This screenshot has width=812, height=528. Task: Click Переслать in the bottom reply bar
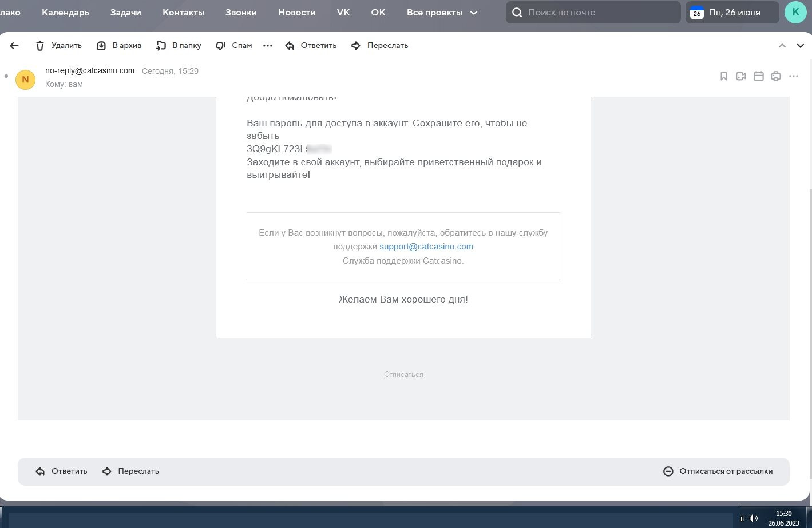(x=131, y=471)
